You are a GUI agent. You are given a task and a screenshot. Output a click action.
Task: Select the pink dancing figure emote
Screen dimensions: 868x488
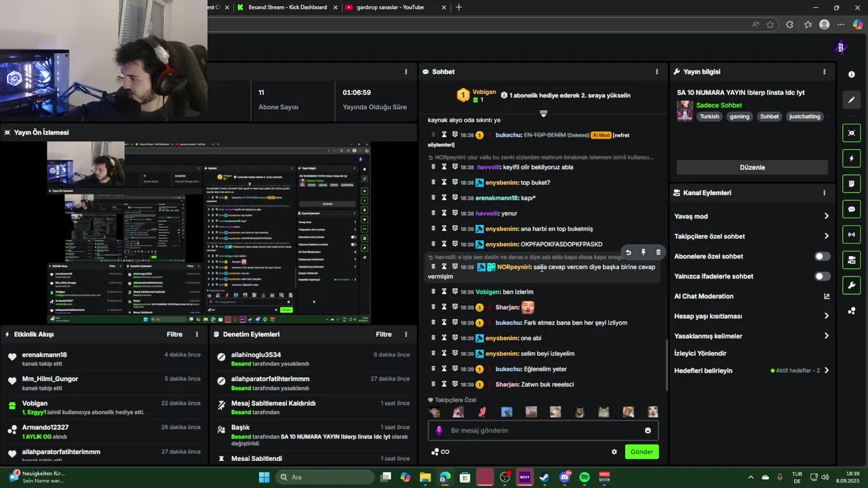482,411
